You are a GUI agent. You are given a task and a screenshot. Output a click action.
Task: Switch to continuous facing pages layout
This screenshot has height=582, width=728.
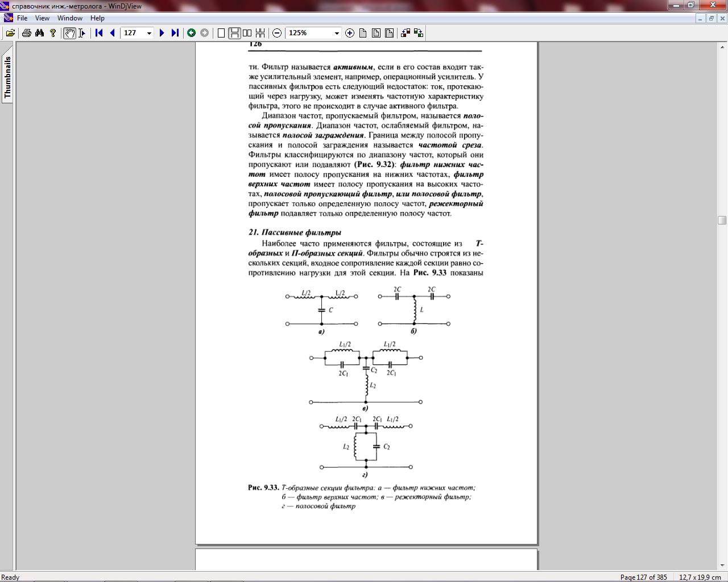(x=260, y=33)
